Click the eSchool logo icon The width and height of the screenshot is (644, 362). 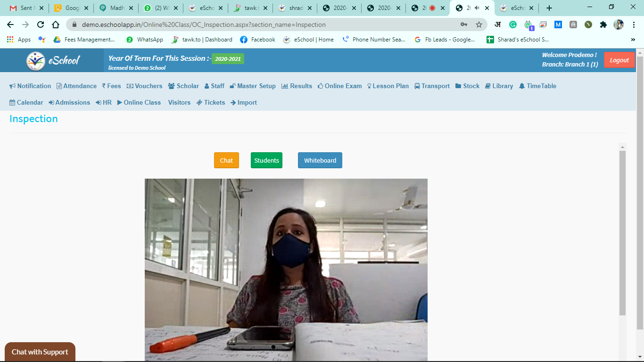pos(36,61)
